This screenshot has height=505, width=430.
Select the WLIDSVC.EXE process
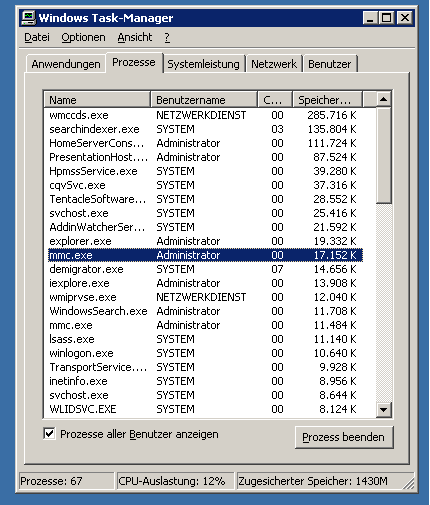205,409
